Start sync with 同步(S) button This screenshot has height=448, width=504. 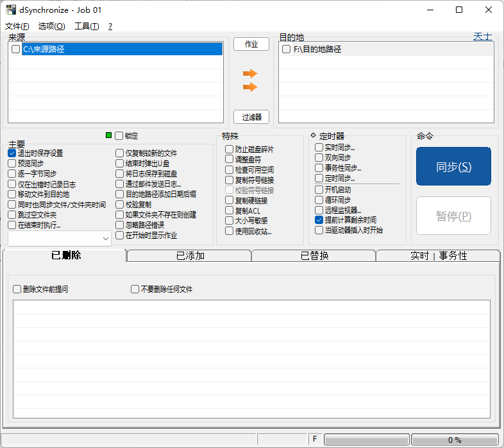[x=453, y=166]
